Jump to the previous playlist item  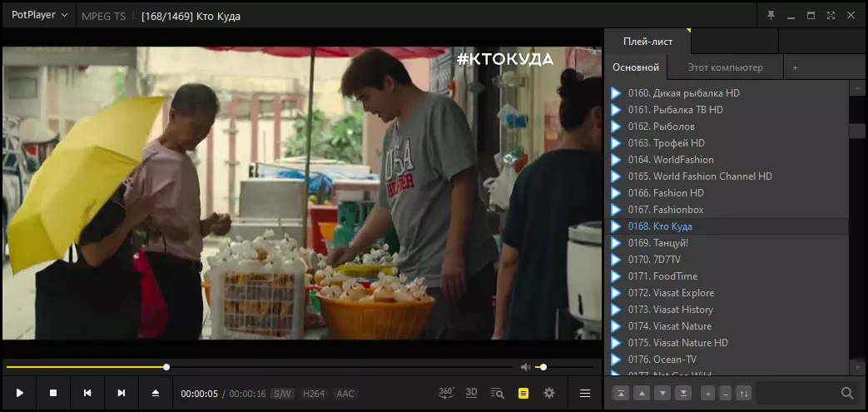point(87,393)
